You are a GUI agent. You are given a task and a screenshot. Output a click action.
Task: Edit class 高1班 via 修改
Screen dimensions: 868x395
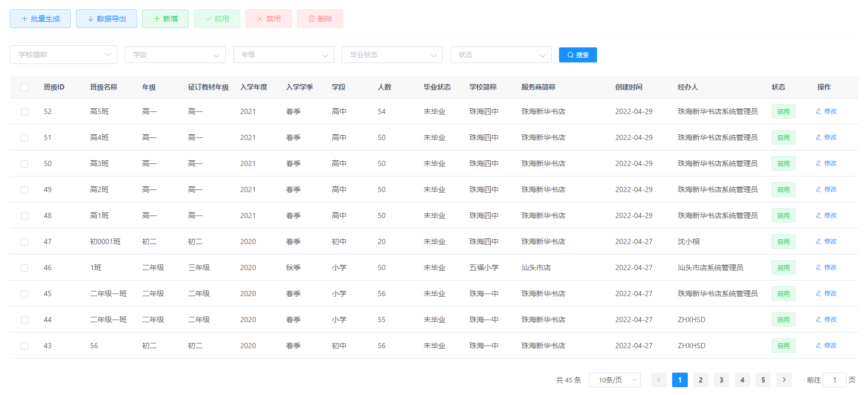click(826, 215)
